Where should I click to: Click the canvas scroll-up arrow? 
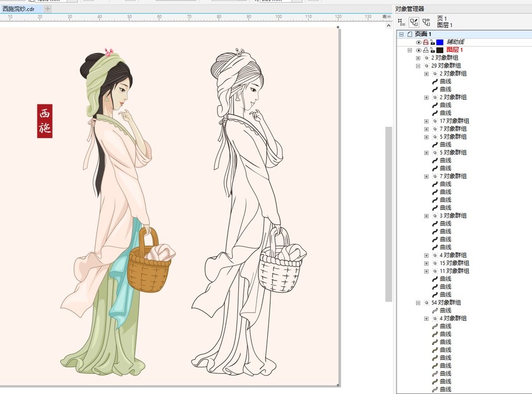pyautogui.click(x=388, y=26)
